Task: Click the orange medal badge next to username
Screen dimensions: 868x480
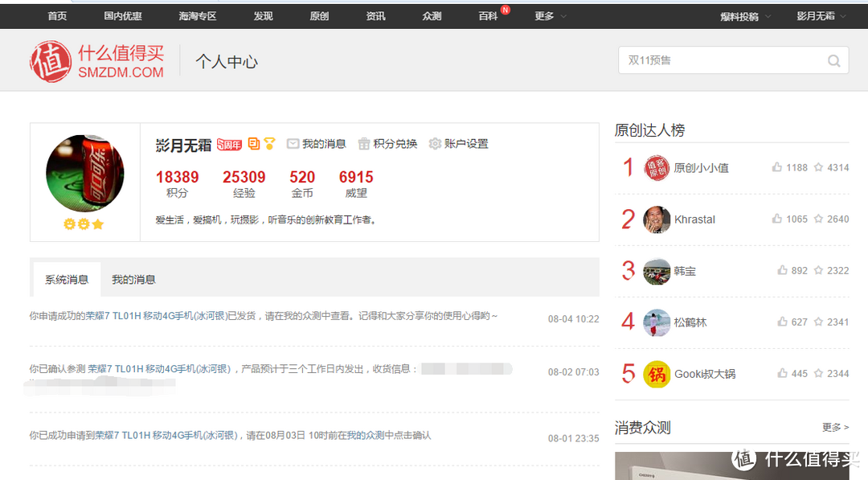Action: click(253, 144)
